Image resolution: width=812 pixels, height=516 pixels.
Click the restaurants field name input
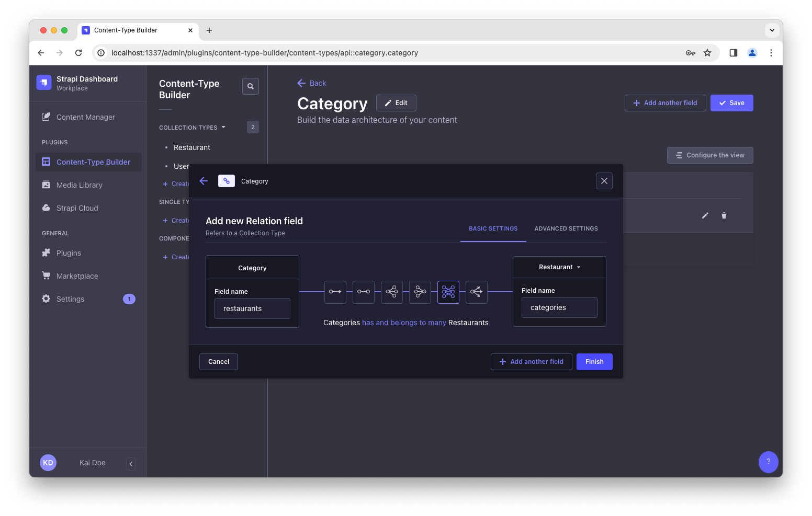[x=252, y=308]
